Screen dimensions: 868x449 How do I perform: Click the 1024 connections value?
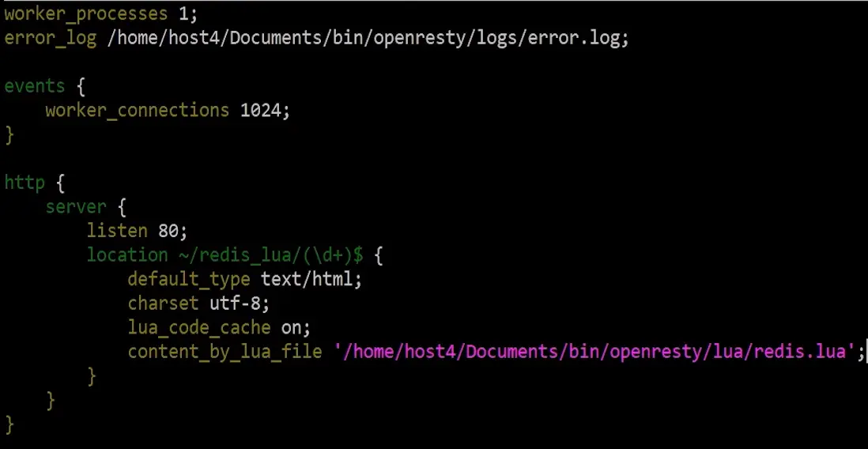click(260, 111)
